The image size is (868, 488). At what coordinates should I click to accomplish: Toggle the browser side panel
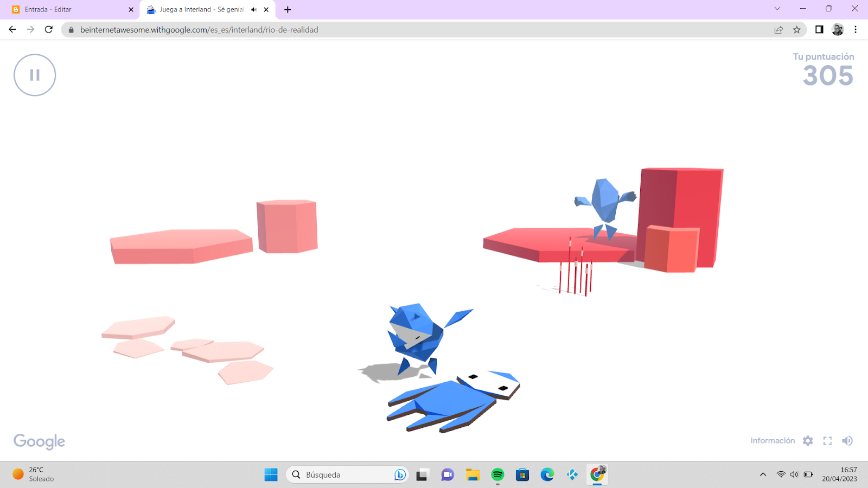click(819, 29)
